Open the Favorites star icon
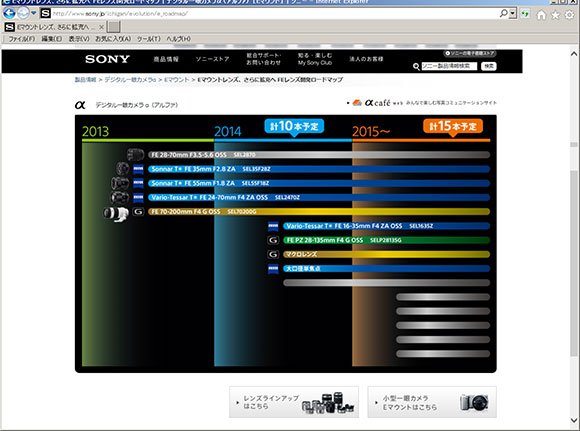 [555, 15]
